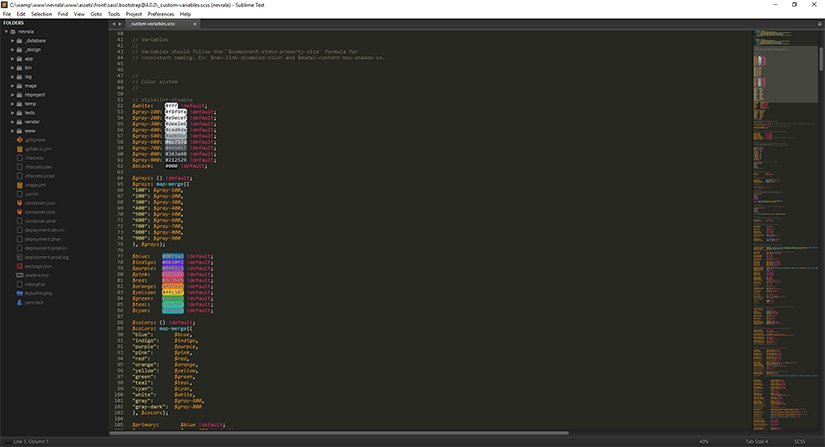Open .htaccess.prod file

tap(39, 176)
